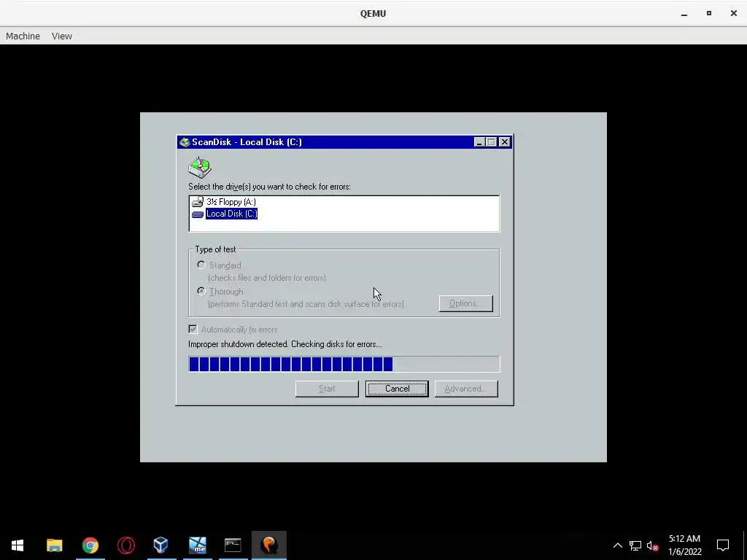Viewport: 747px width, 560px height.
Task: Toggle Automatically fix errors checkbox
Action: (x=193, y=329)
